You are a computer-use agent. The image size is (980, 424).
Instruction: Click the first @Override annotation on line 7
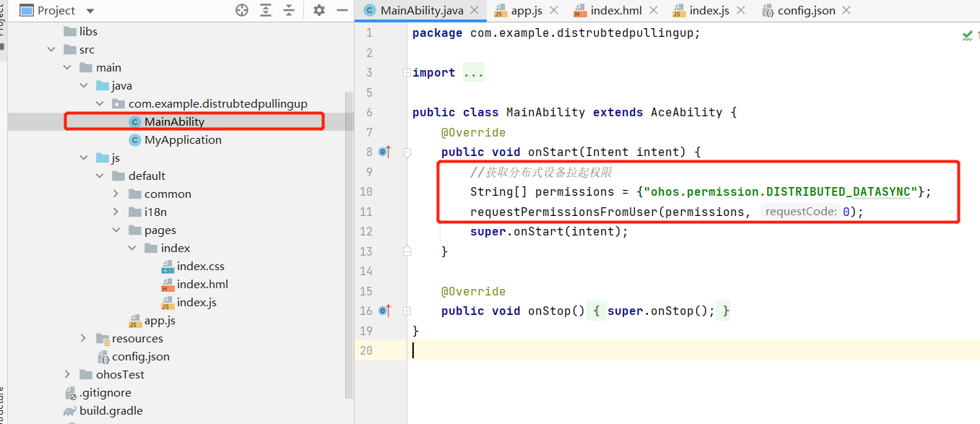473,133
